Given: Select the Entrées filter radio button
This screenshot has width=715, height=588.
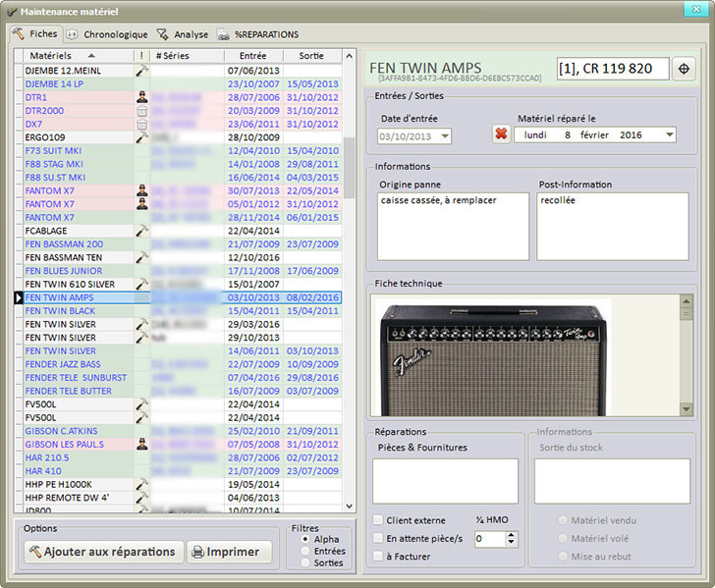Looking at the screenshot, I should point(303,551).
